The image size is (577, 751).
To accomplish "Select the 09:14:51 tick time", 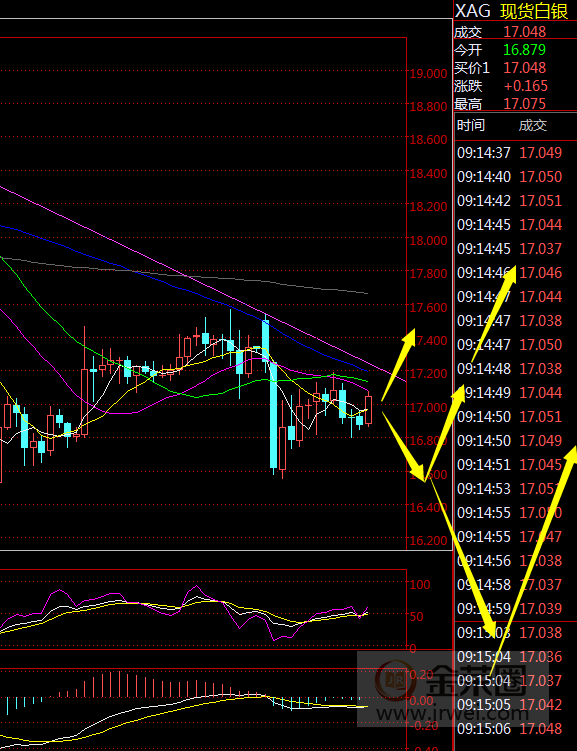I will 484,465.
